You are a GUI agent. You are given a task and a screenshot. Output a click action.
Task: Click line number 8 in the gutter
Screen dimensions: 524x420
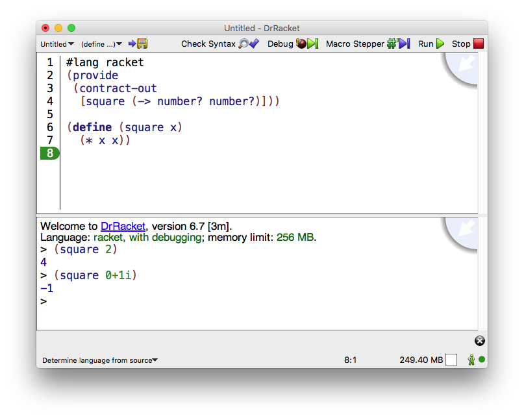(x=50, y=153)
